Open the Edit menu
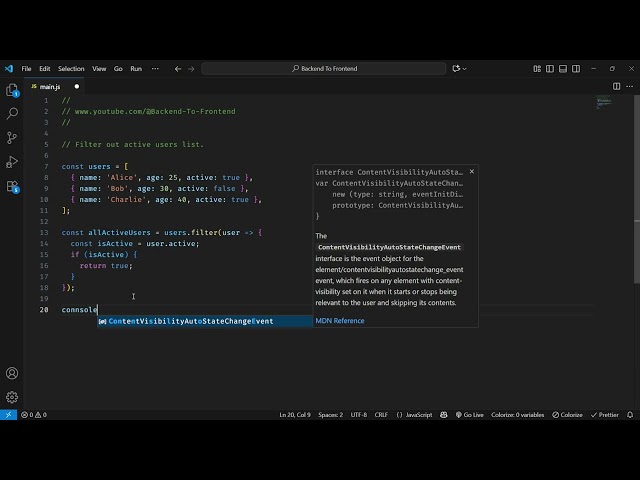The height and width of the screenshot is (480, 640). click(45, 69)
